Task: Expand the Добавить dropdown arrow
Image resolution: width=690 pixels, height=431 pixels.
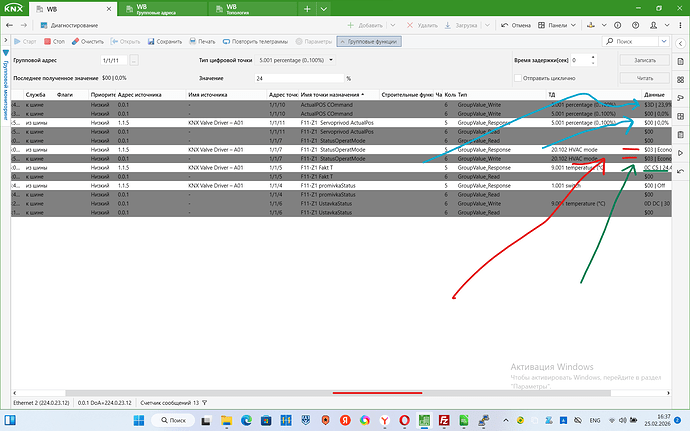Action: [393, 25]
